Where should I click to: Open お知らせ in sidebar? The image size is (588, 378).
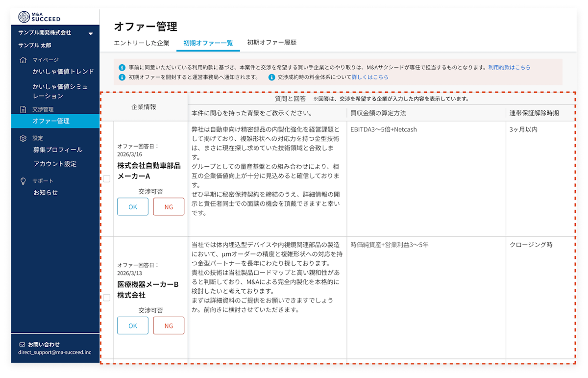point(46,193)
